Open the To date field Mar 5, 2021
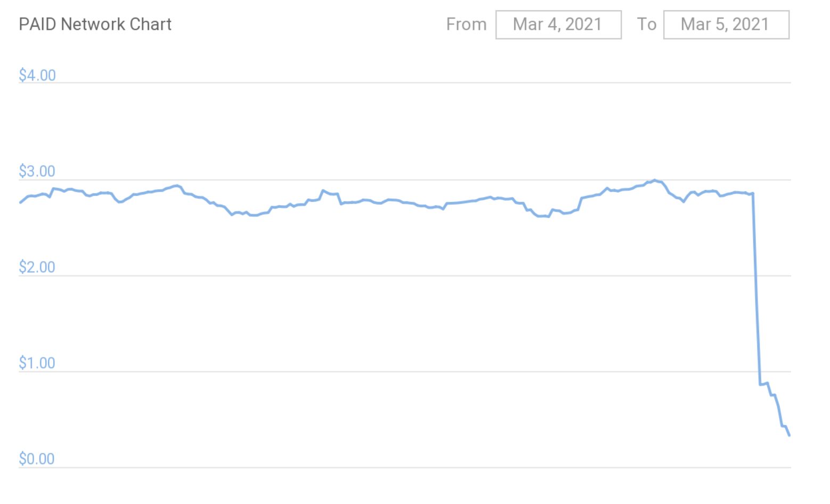Viewport: 830px width, 504px height. 726,25
